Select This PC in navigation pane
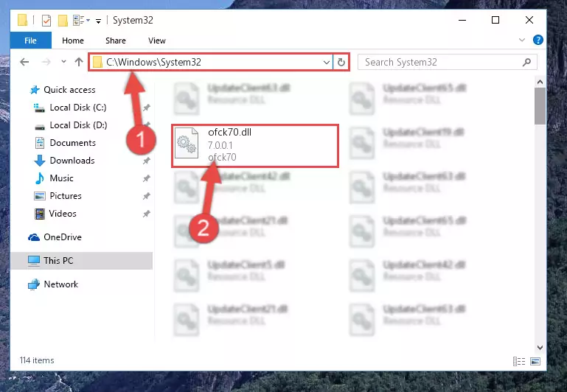This screenshot has width=567, height=392. (58, 261)
